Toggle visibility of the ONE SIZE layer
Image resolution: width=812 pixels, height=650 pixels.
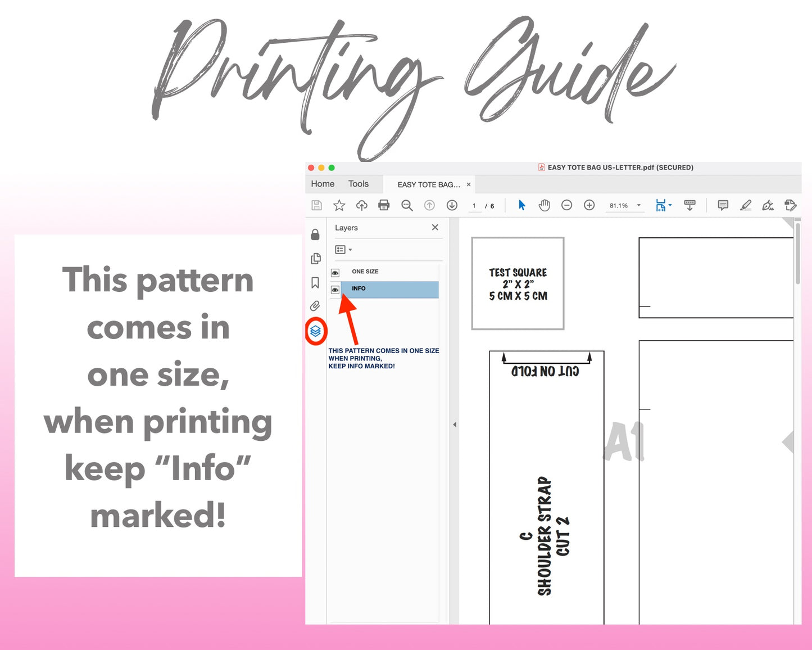[x=335, y=273]
